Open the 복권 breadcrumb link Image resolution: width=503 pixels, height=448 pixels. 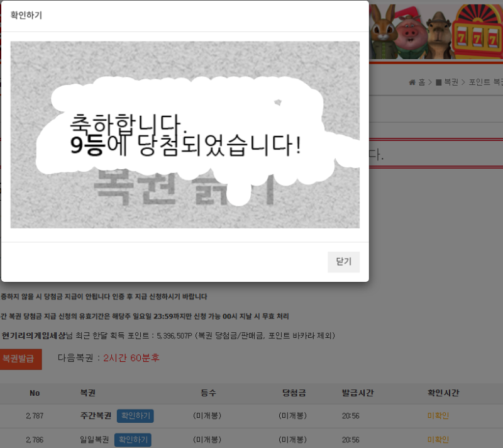coord(450,82)
